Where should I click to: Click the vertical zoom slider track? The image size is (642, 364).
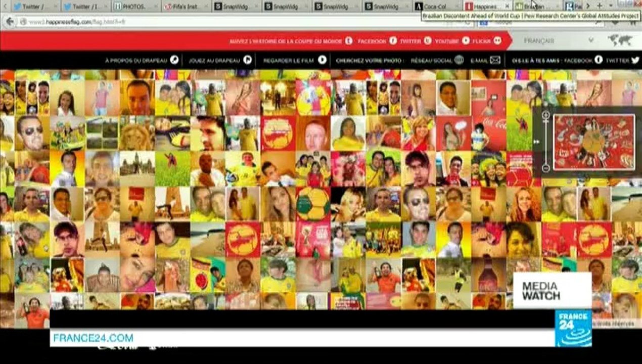click(546, 142)
